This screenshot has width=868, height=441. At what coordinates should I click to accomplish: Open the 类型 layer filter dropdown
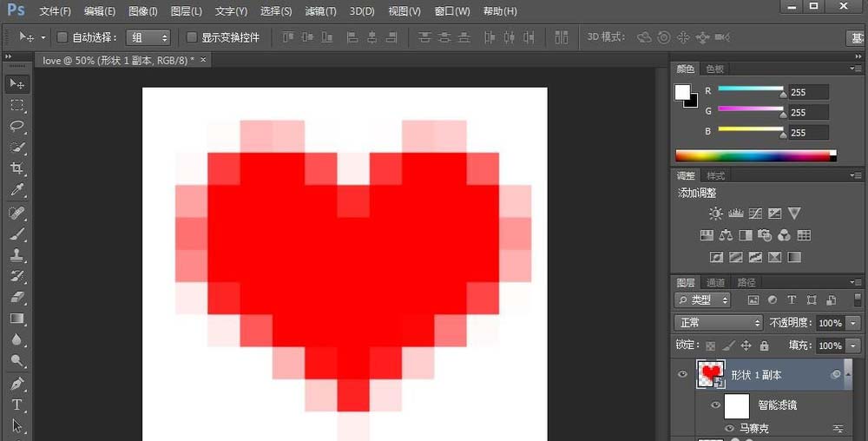pyautogui.click(x=702, y=299)
